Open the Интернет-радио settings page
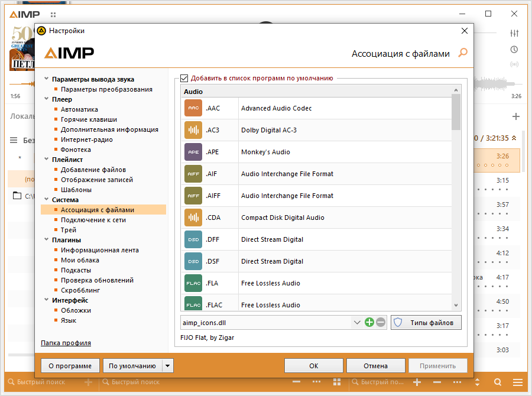Viewport: 532px width, 396px height. tap(86, 139)
